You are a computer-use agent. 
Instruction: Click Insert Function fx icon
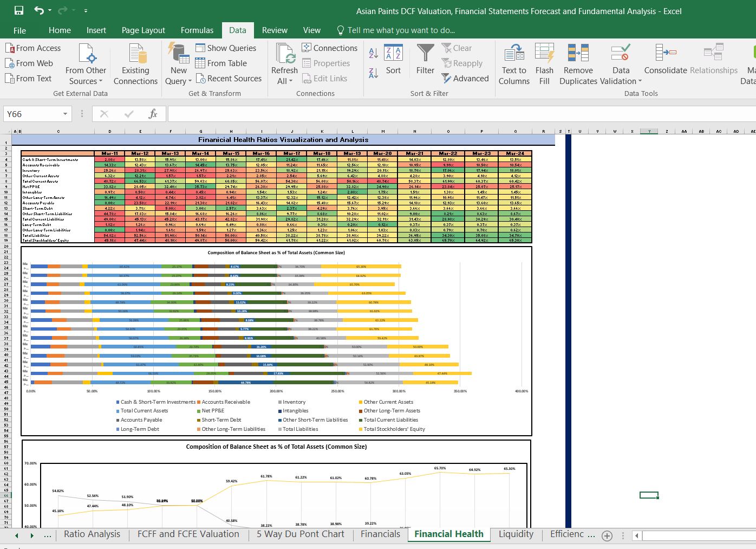[x=153, y=114]
